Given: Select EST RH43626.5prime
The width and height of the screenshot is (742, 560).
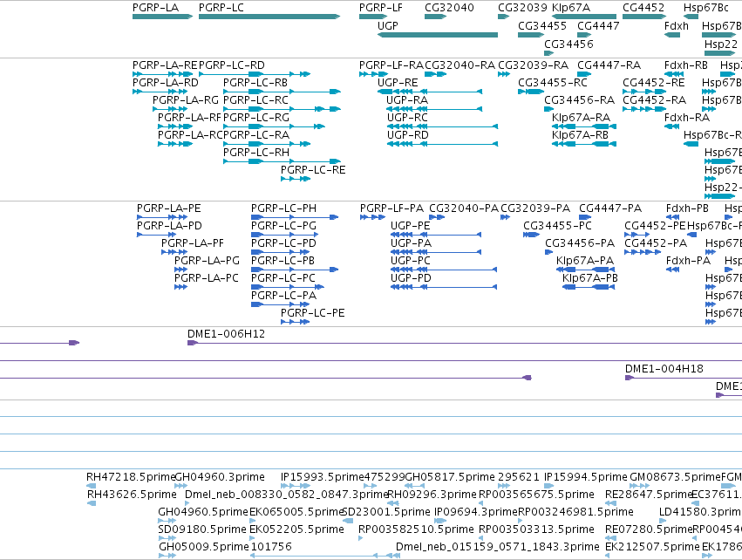Looking at the screenshot, I should 132,495.
